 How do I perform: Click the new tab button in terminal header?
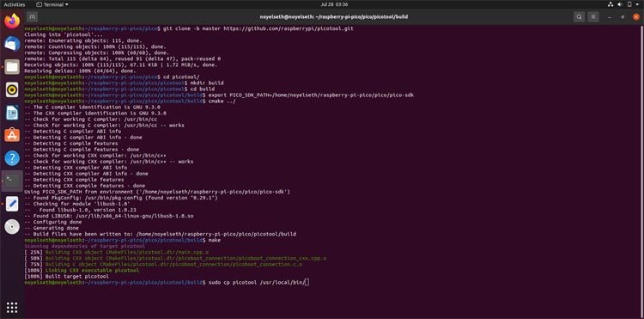pyautogui.click(x=32, y=17)
